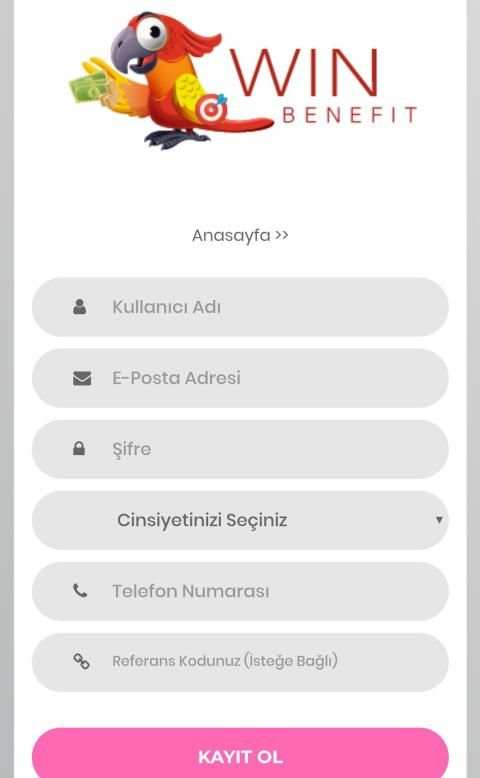Click the user silhouette icon
Viewport: 480px width, 778px height.
pyautogui.click(x=79, y=307)
